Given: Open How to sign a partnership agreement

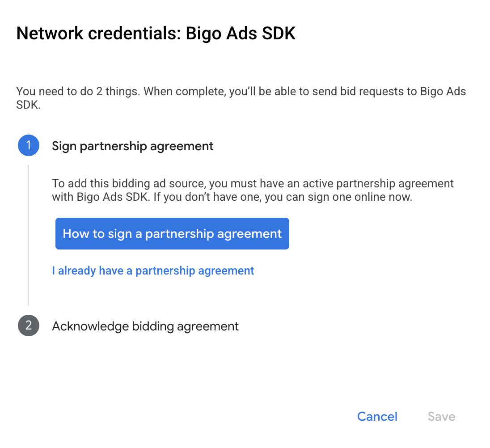Looking at the screenshot, I should pyautogui.click(x=172, y=233).
